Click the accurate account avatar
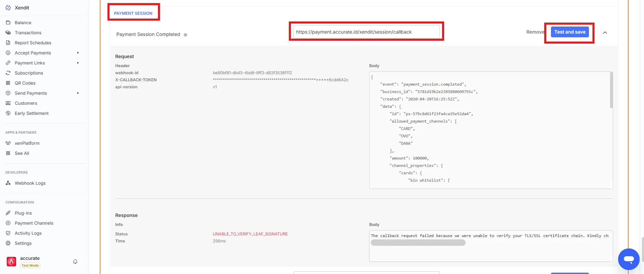The image size is (644, 274). [x=11, y=262]
